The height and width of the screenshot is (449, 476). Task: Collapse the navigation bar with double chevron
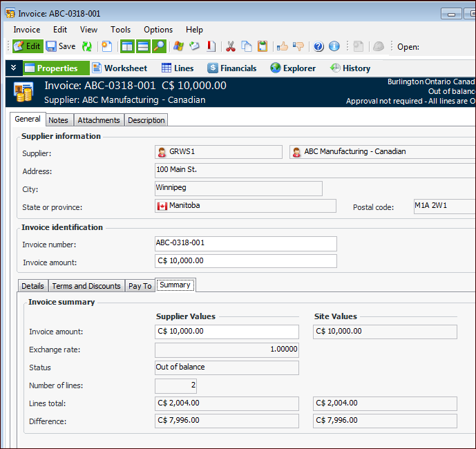point(13,68)
